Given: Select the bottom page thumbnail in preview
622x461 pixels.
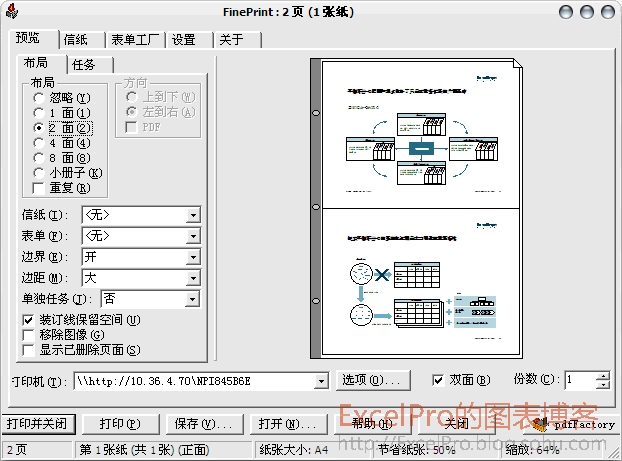Looking at the screenshot, I should [421, 281].
